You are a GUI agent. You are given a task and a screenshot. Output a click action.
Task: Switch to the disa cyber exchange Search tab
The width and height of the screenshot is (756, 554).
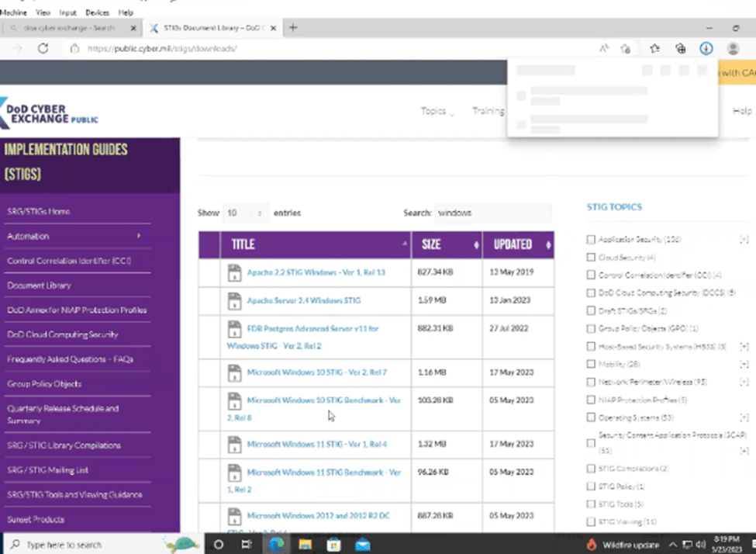tap(68, 28)
